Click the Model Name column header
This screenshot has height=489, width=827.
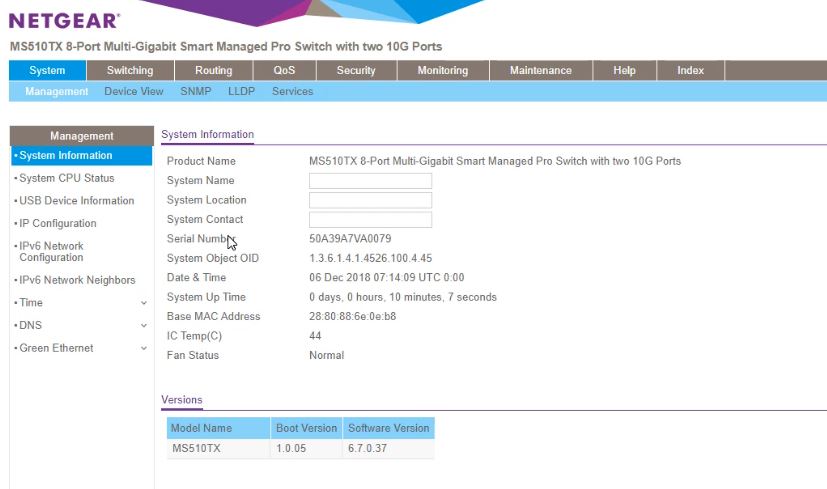(218, 428)
